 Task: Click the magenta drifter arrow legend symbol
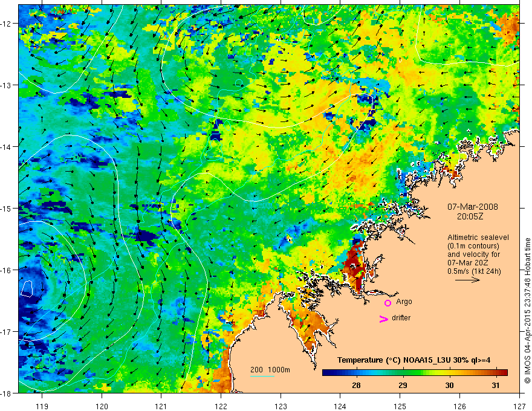(x=384, y=319)
